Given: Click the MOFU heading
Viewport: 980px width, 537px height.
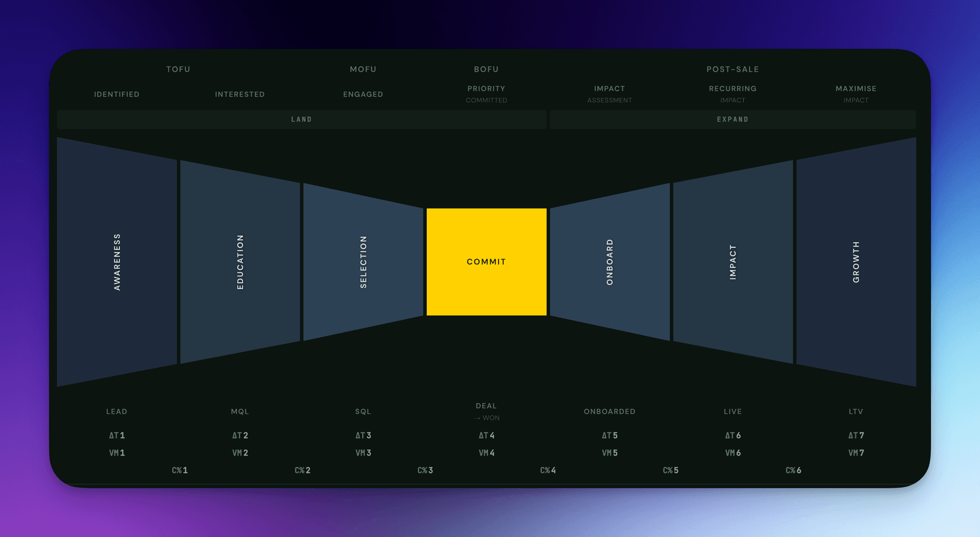Looking at the screenshot, I should 363,69.
